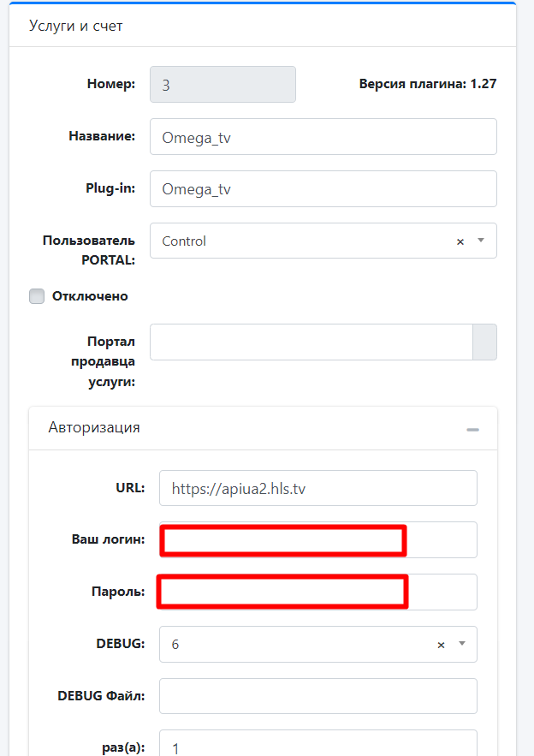Clear the DEBUG value 6 with the × icon
Image resolution: width=534 pixels, height=756 pixels.
coord(442,645)
